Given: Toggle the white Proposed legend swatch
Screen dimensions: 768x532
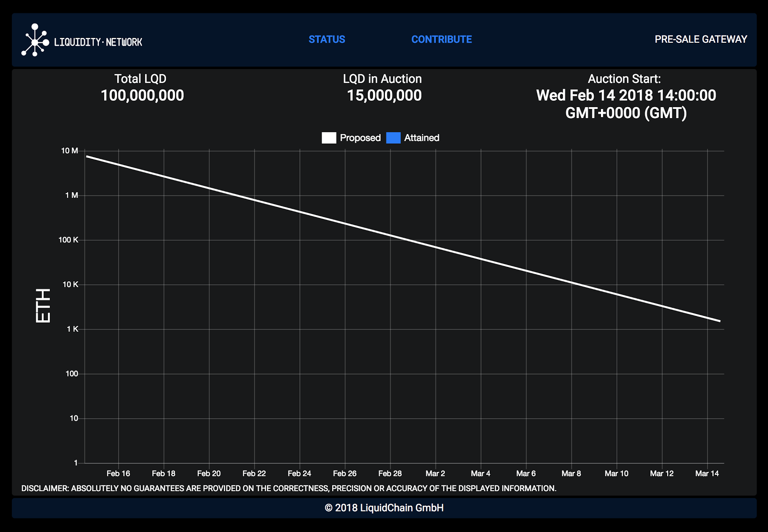Looking at the screenshot, I should coord(329,138).
